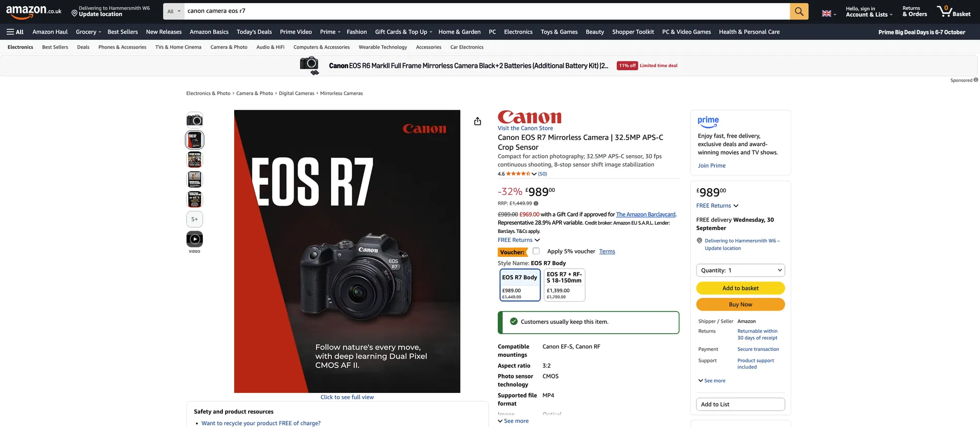
Task: Expand See more in buy box
Action: [712, 381]
